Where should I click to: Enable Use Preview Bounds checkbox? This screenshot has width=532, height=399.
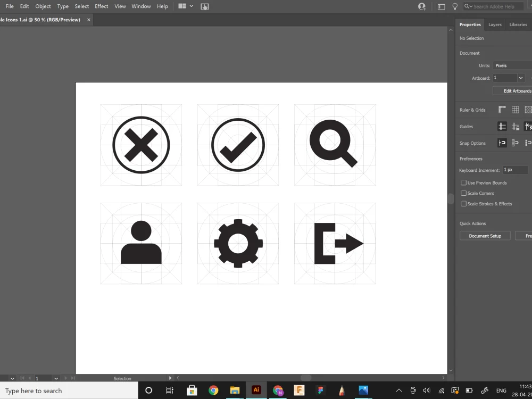click(463, 182)
